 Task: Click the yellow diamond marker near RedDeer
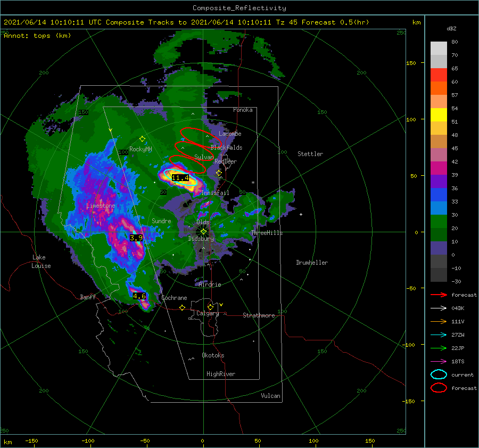click(x=219, y=173)
